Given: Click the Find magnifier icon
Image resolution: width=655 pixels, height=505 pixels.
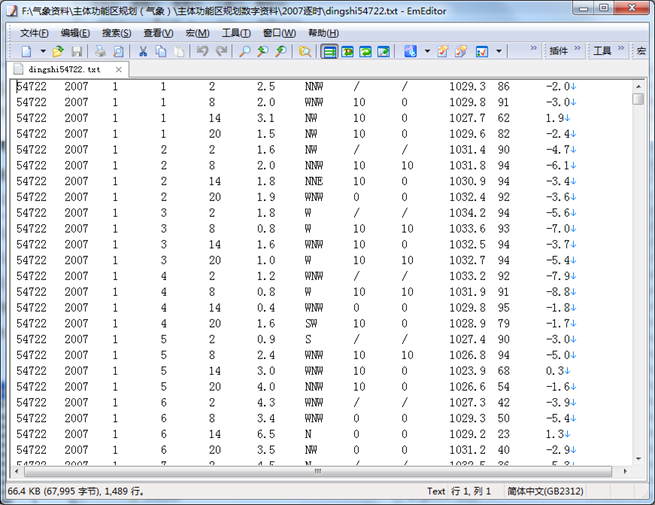Looking at the screenshot, I should pos(244,51).
